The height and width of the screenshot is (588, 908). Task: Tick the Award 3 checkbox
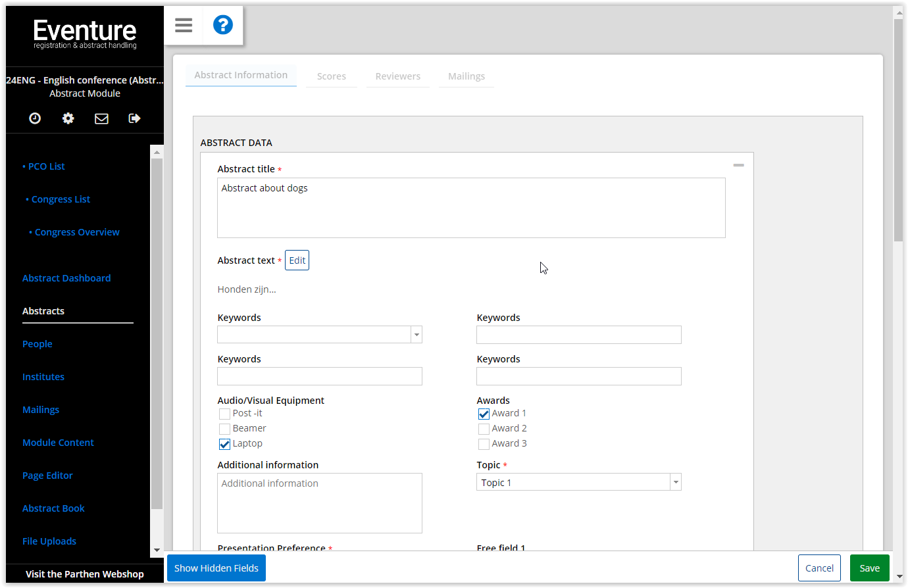tap(484, 444)
